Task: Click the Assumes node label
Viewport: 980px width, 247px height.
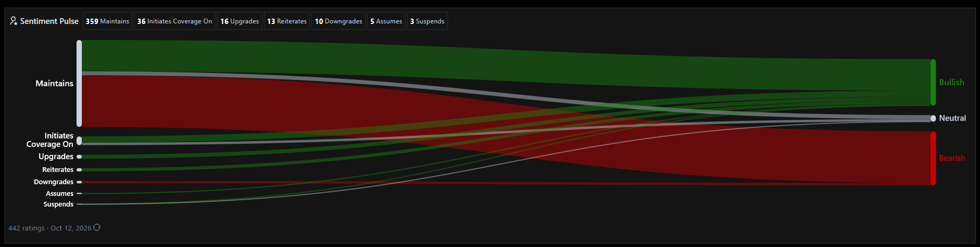Action: tap(60, 194)
